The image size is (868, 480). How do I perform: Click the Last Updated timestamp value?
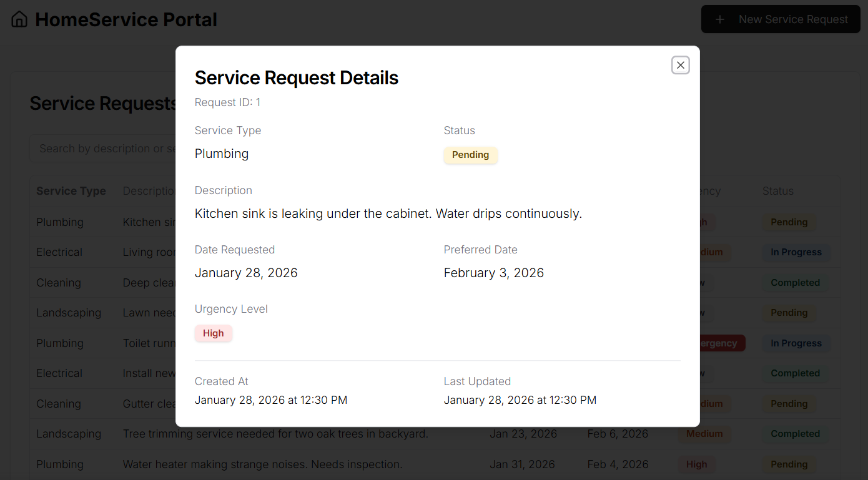pyautogui.click(x=520, y=400)
